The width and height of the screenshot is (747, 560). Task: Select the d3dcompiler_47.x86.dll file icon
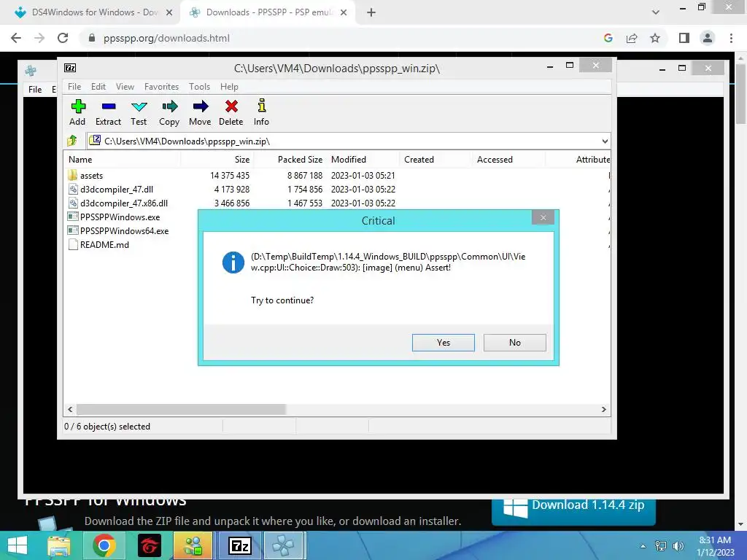click(73, 203)
